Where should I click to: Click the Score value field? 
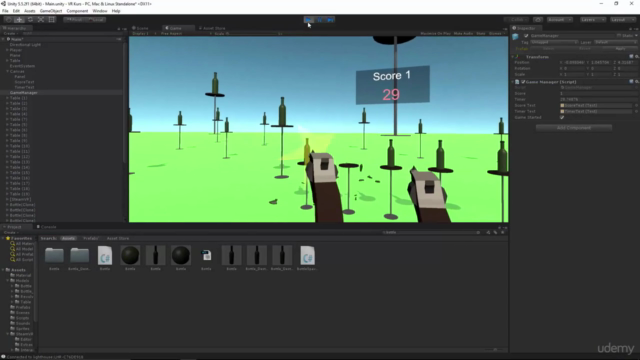point(598,93)
